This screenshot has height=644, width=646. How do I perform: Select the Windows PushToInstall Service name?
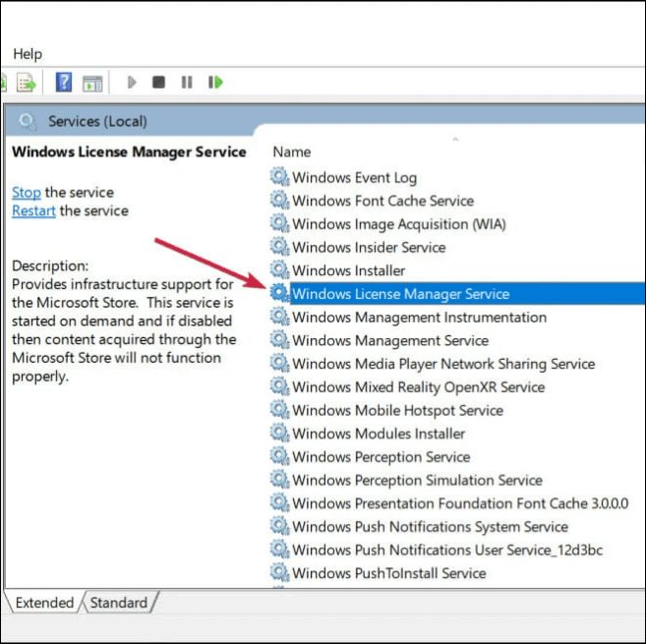point(389,573)
